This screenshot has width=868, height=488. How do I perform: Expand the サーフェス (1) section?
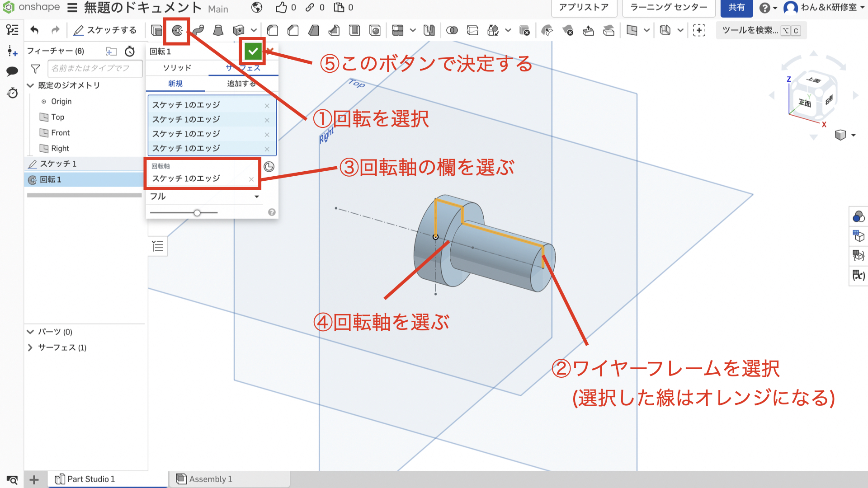30,347
